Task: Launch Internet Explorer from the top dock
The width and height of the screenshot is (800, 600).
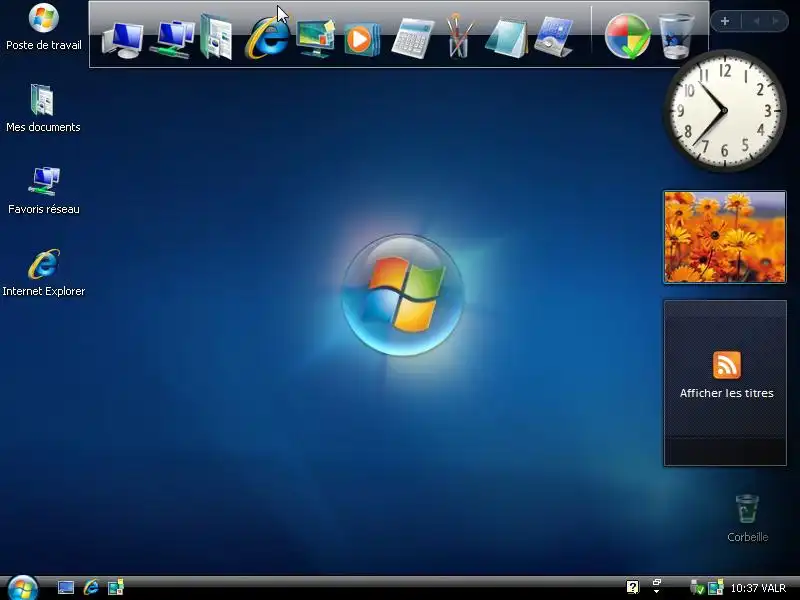Action: [x=266, y=38]
